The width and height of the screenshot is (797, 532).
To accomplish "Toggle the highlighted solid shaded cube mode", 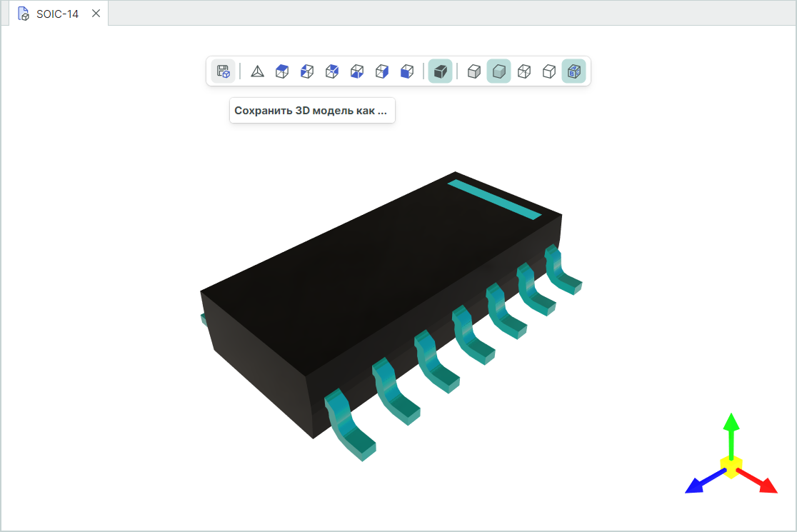I will coord(498,71).
